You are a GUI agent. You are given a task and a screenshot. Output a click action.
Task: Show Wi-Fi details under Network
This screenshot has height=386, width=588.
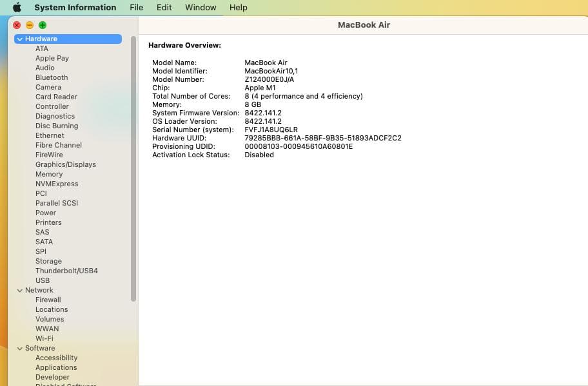pos(44,338)
